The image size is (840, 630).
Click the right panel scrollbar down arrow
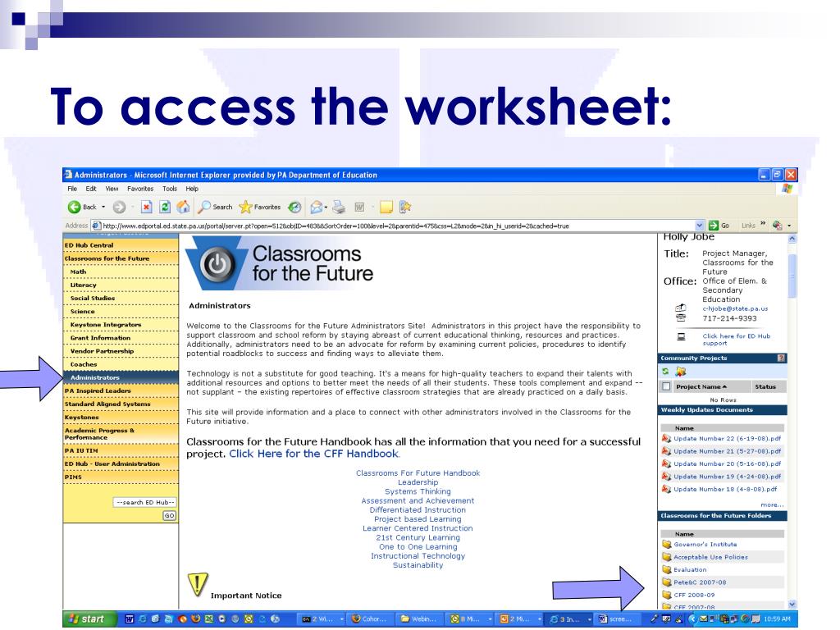[x=792, y=605]
